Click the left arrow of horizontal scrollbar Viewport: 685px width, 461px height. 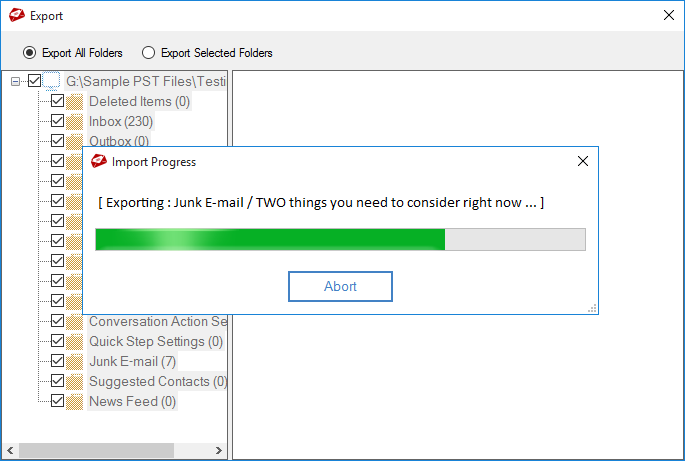tap(10, 450)
